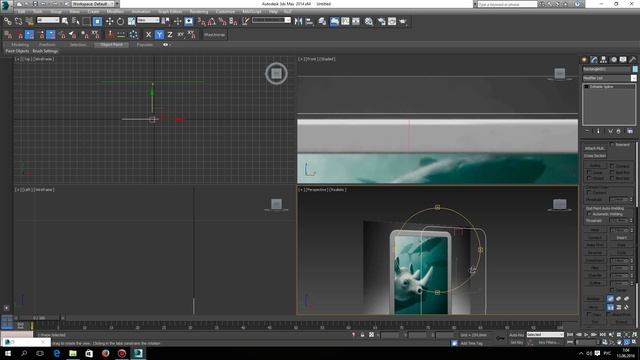Click the time slider handle
The height and width of the screenshot is (360, 640).
39,318
